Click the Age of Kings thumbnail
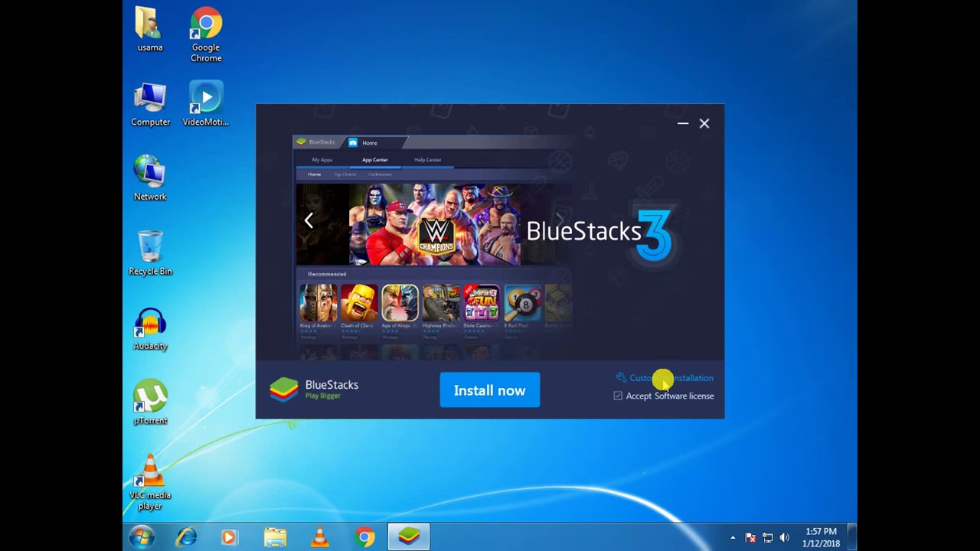The width and height of the screenshot is (980, 551). 400,302
